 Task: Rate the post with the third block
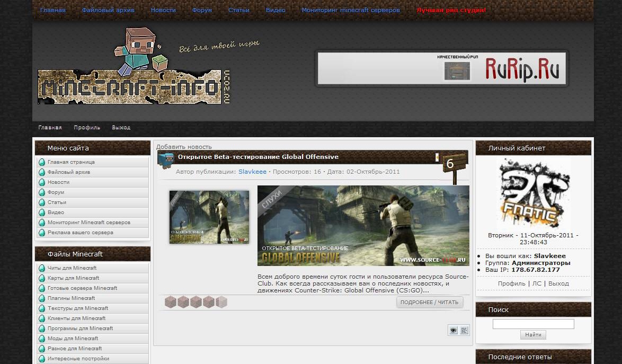tap(196, 302)
